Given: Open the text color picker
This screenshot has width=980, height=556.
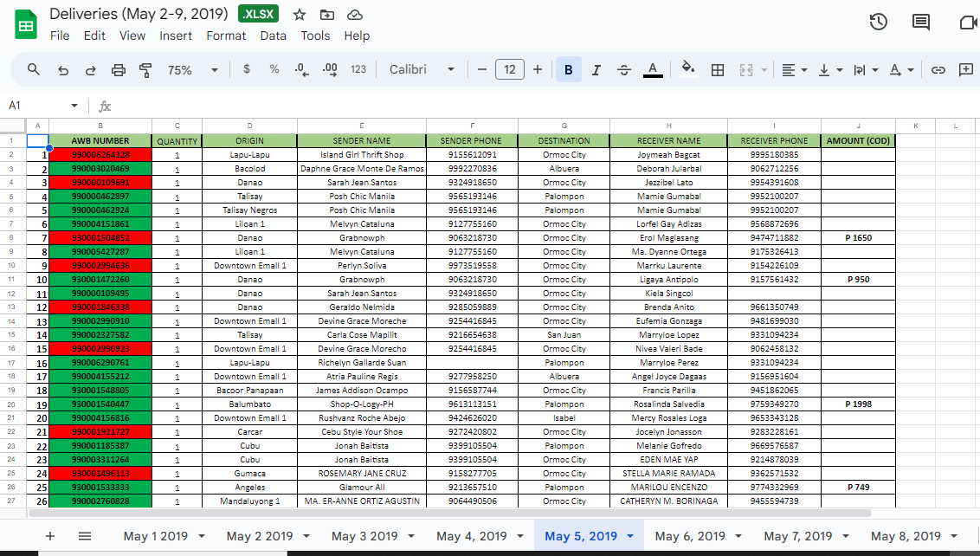Looking at the screenshot, I should (x=653, y=69).
